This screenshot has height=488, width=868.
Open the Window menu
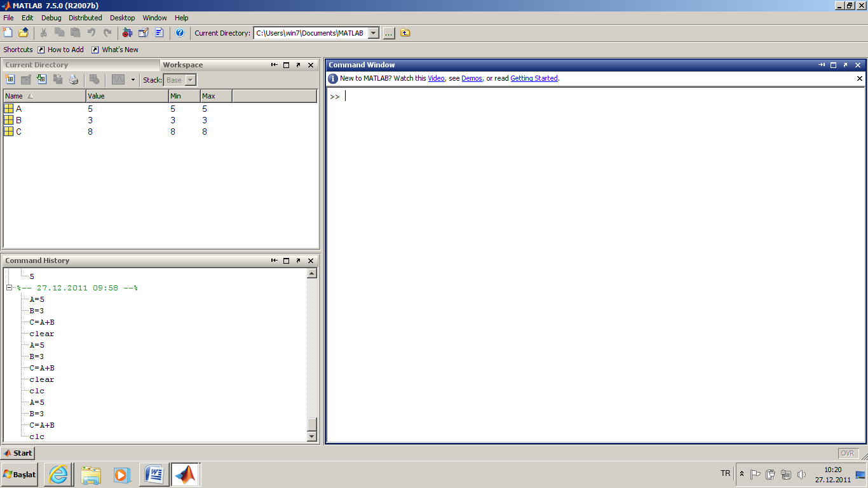(x=155, y=18)
